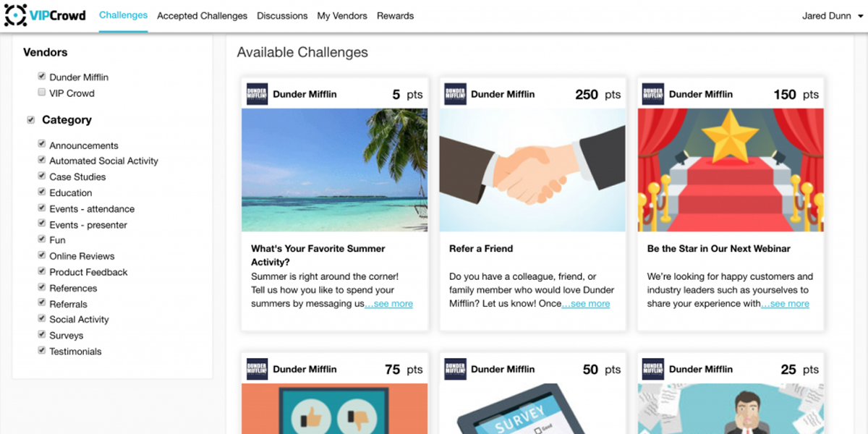
Task: Click Dunder Mifflin logo on the 250 pts card
Action: point(455,94)
